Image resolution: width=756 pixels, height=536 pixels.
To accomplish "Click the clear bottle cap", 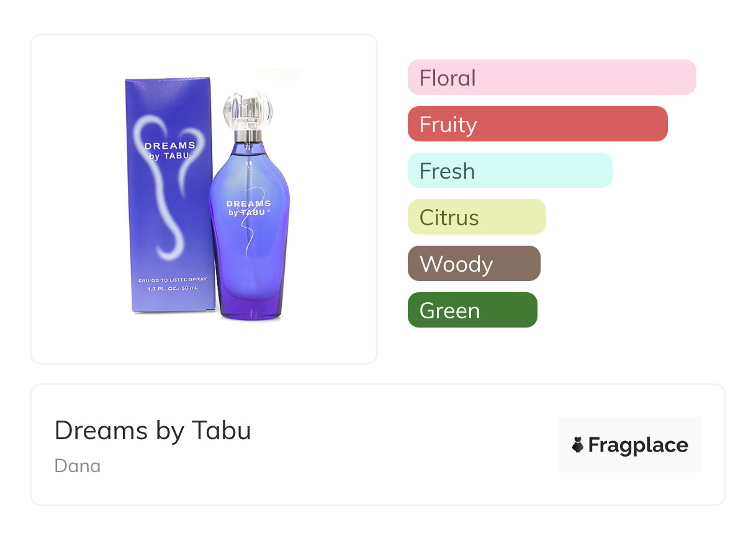I will pos(248,109).
